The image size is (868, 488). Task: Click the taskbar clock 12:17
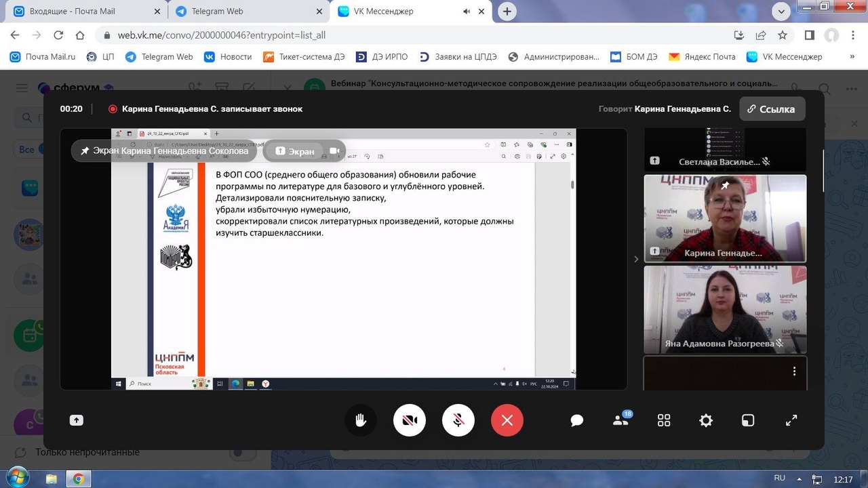843,479
